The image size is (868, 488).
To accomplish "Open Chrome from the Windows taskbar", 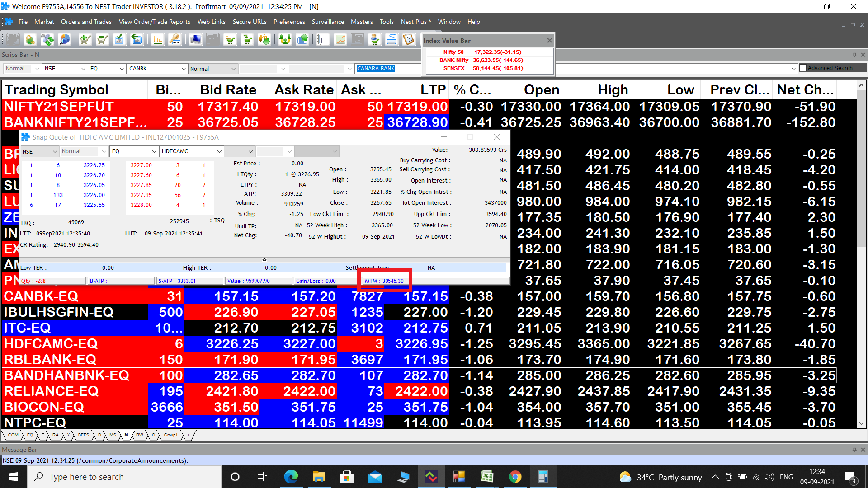I will pyautogui.click(x=515, y=477).
